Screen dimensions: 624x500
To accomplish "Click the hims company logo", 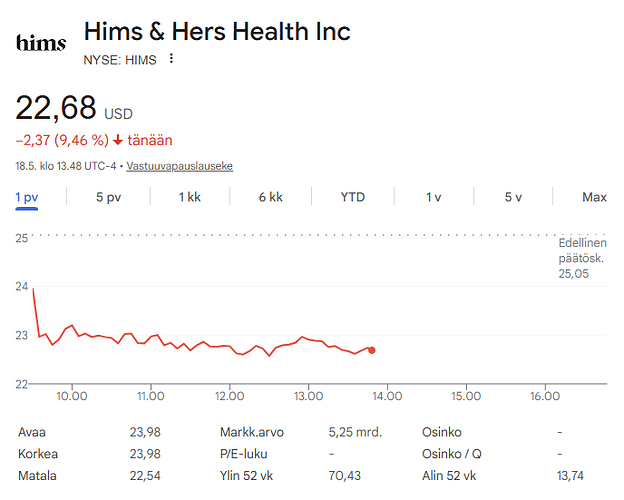I will click(x=41, y=43).
